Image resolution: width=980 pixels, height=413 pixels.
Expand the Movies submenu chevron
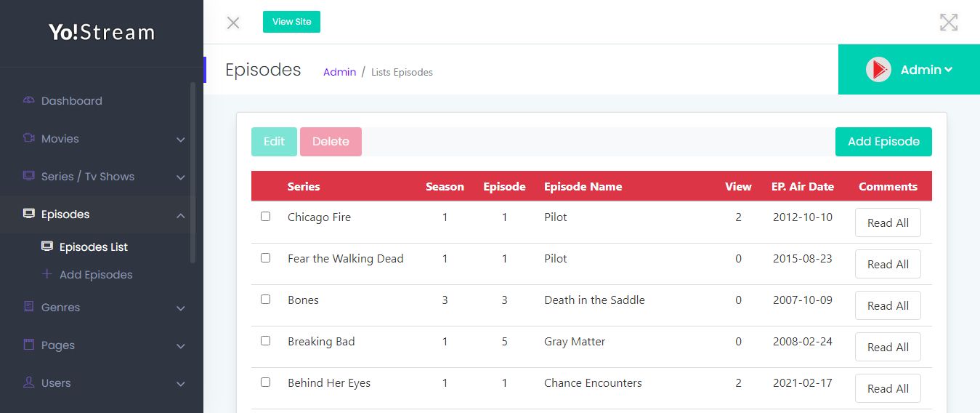click(181, 140)
